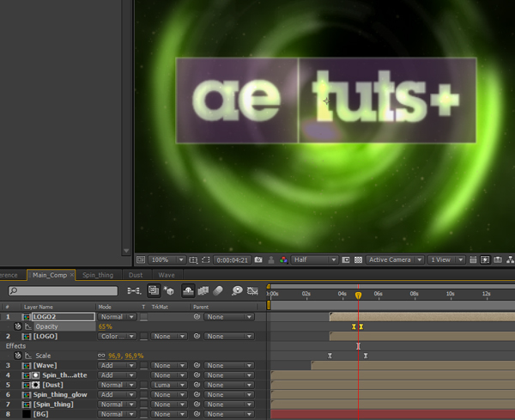Screen dimensions: 515x420
Task: Toggle the Draft 3D icon
Action: point(169,291)
